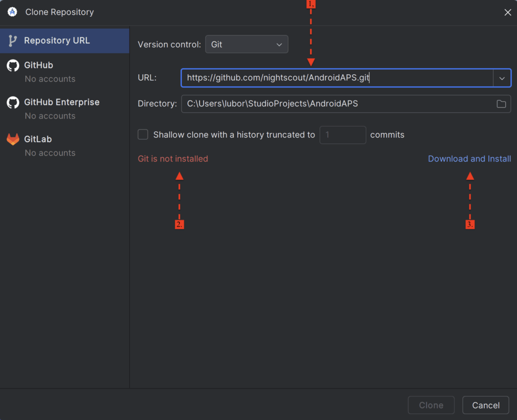Click the 'Git is not installed' warning text
517x420 pixels.
(173, 159)
